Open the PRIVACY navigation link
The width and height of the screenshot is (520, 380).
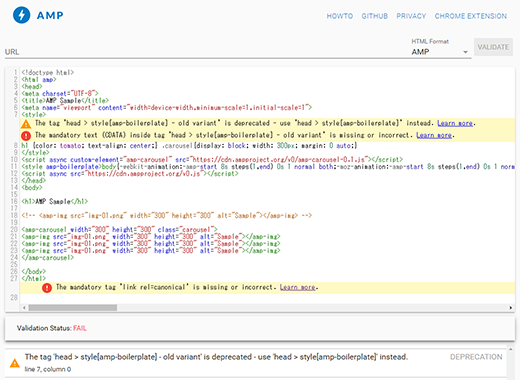point(411,16)
